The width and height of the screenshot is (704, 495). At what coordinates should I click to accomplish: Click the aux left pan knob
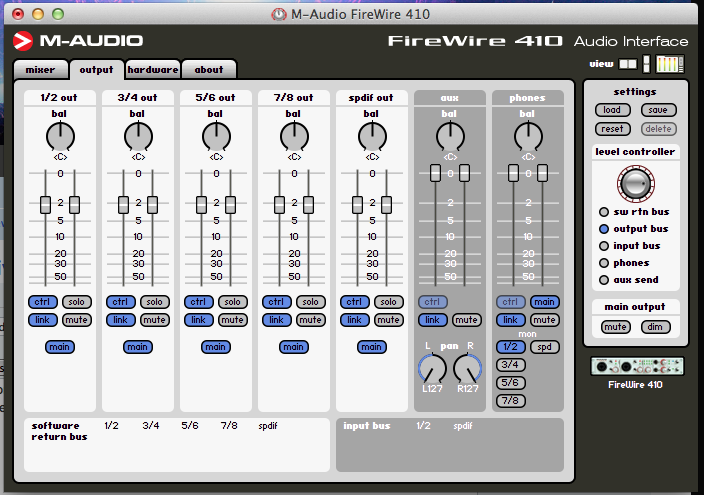pos(432,371)
